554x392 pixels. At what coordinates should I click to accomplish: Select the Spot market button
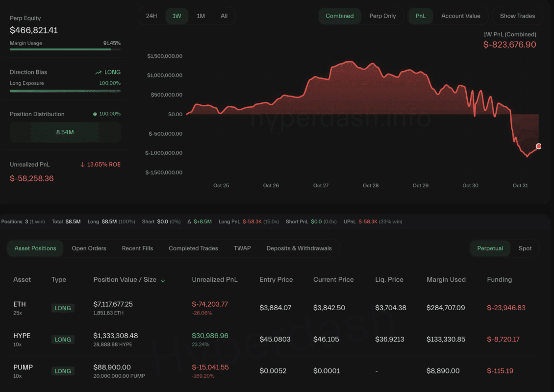pos(525,248)
